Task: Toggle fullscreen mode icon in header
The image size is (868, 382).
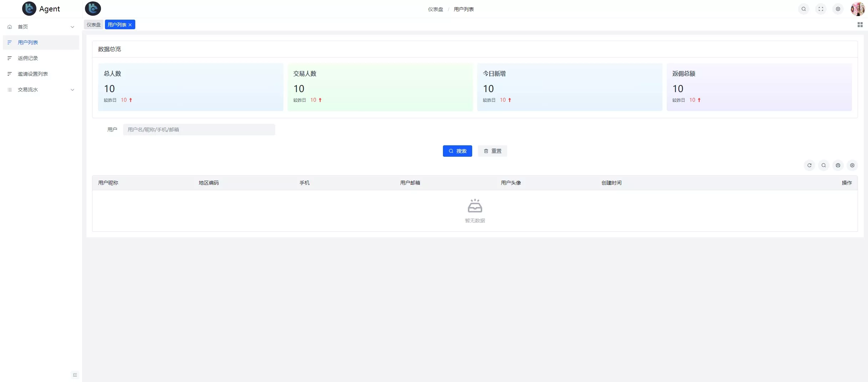Action: 821,9
